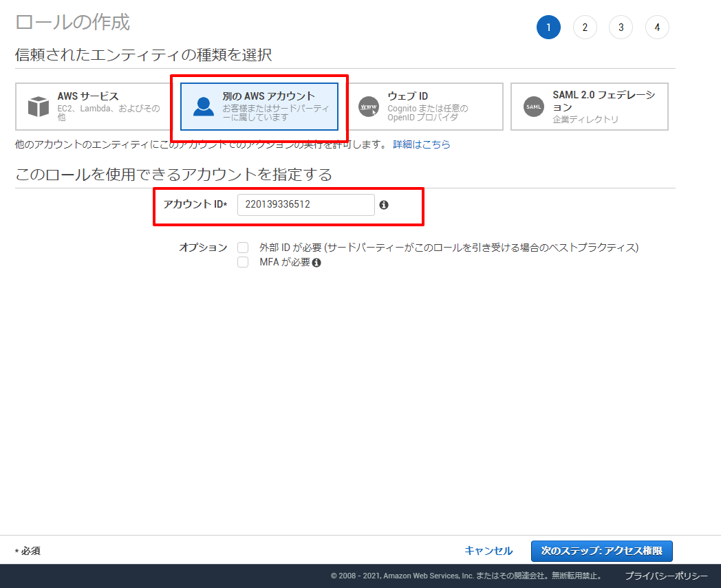721x588 pixels.
Task: Select the SAML 2.0 フェデレーション card
Action: pos(590,107)
